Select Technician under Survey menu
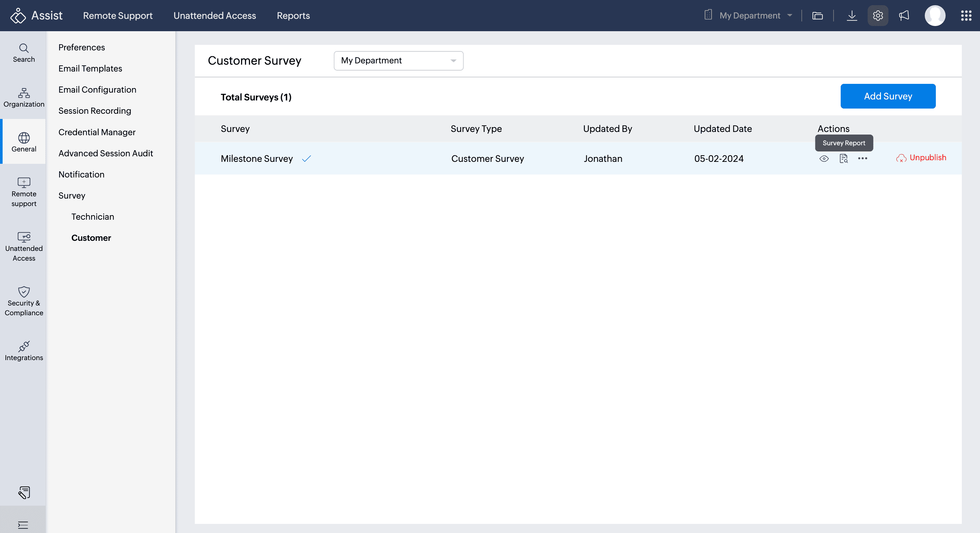980x533 pixels. 93,217
